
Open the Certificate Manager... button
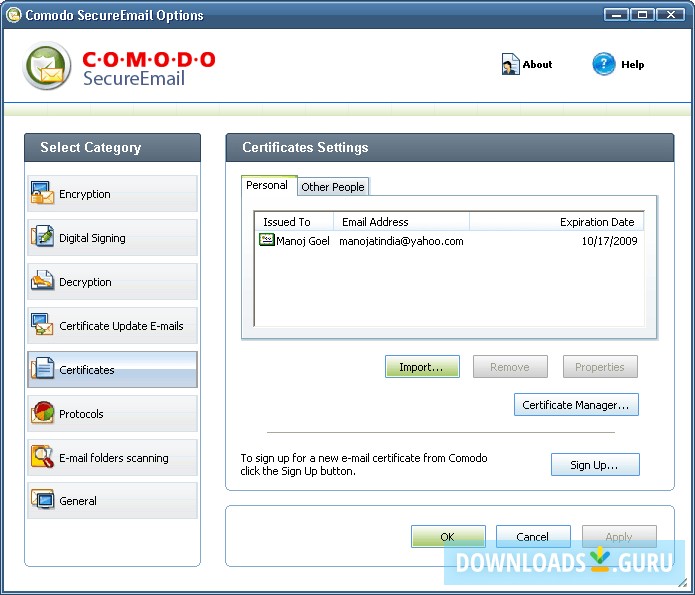tap(576, 404)
